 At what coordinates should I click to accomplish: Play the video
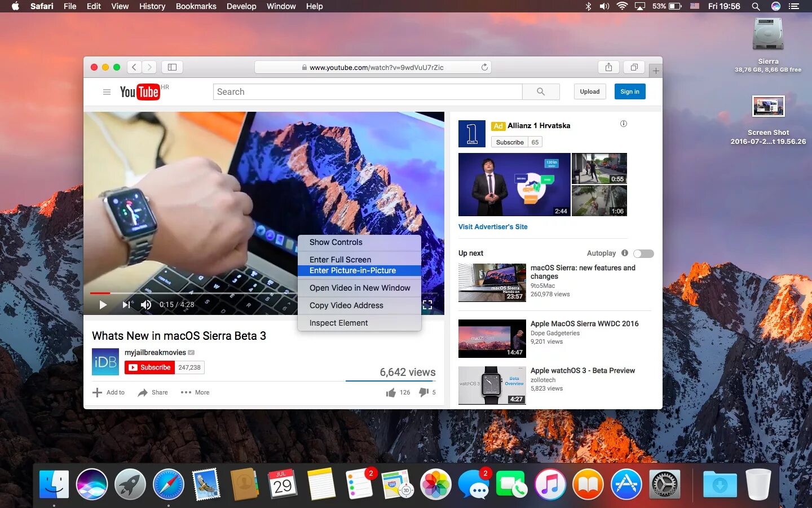pyautogui.click(x=103, y=305)
